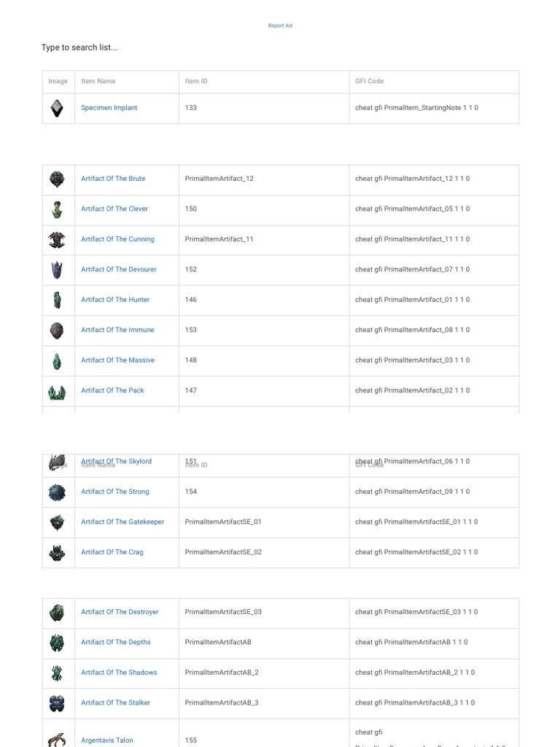Screen dimensions: 560x747
Task: Click the Artifact Of The Cunning icon
Action: click(x=57, y=239)
